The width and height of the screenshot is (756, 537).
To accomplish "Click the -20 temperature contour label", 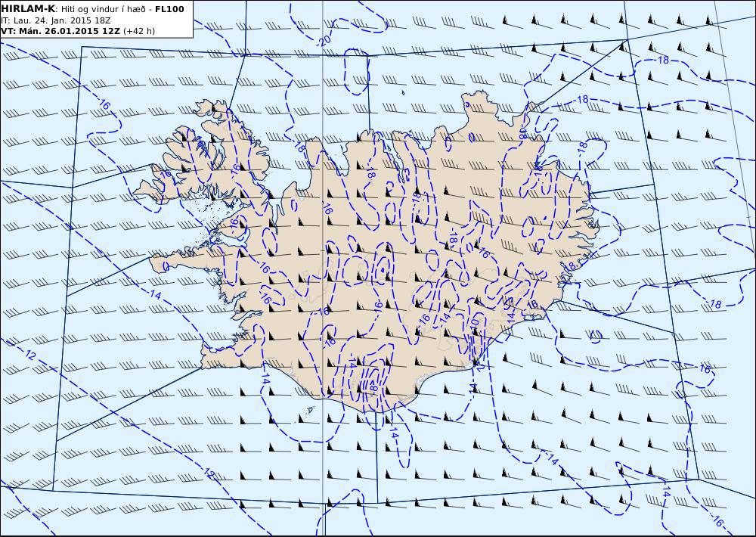I will point(324,42).
